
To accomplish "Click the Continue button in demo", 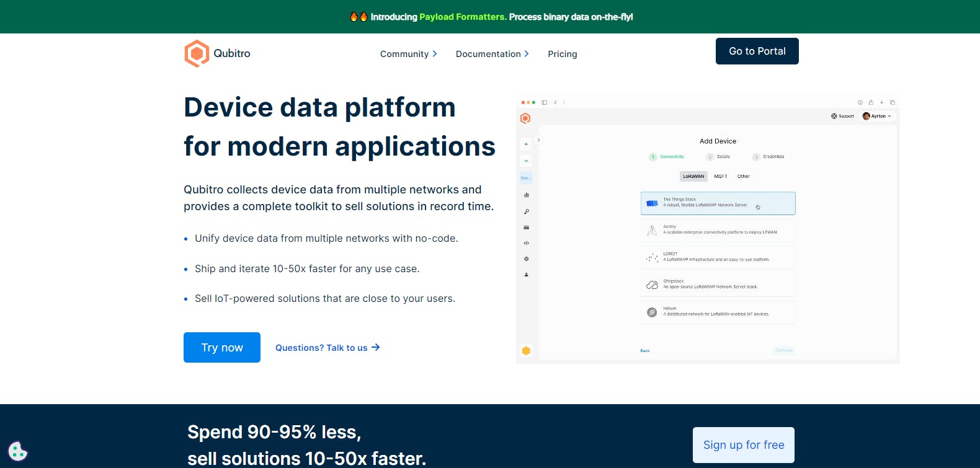I will pyautogui.click(x=784, y=350).
